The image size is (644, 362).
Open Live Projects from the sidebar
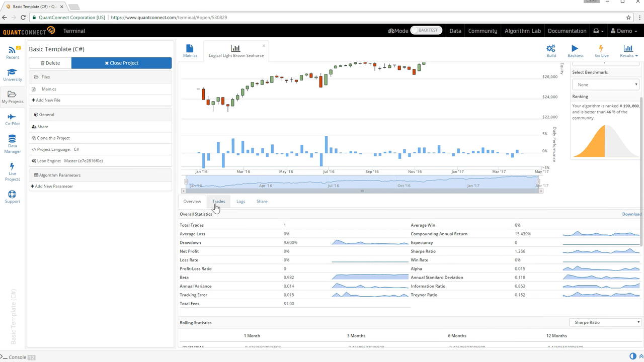tap(13, 170)
